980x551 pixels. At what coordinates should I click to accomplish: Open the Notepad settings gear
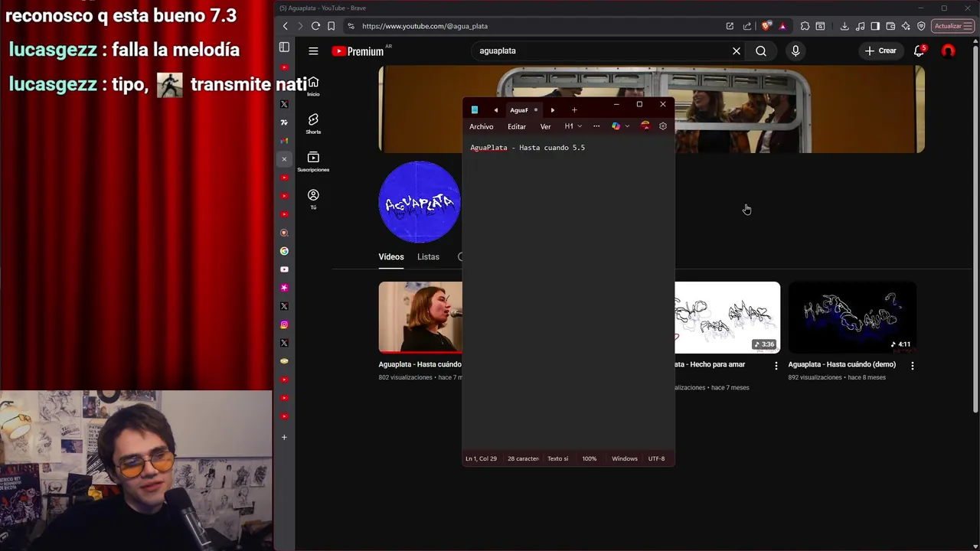(x=663, y=126)
